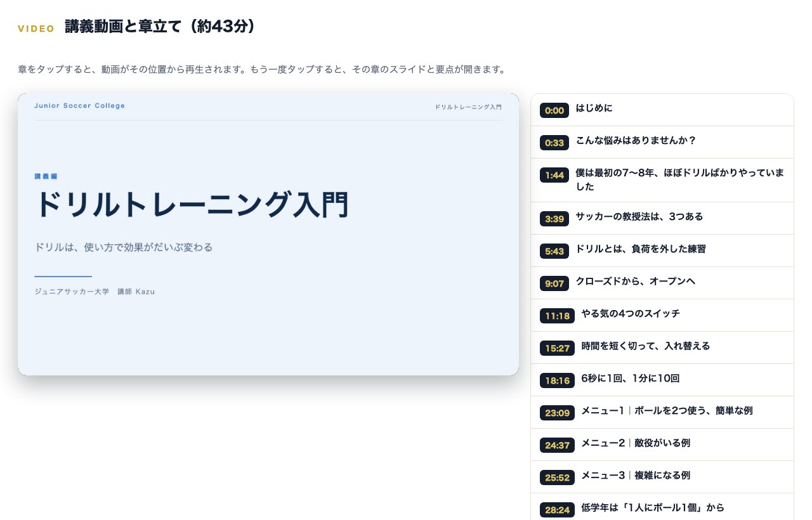812x520 pixels.
Task: Click the lecturer line ジュニアサッカー大学 講師 Kazu
Action: tap(95, 292)
